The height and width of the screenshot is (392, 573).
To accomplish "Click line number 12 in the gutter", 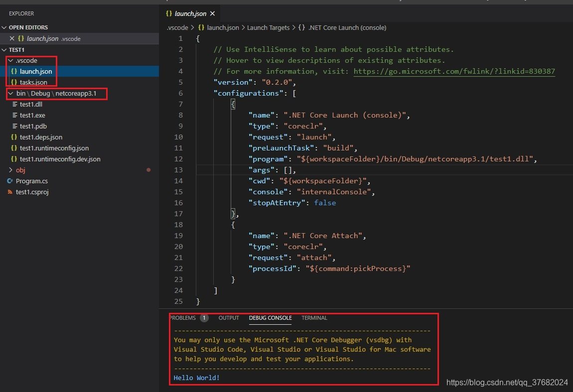I will (x=178, y=159).
